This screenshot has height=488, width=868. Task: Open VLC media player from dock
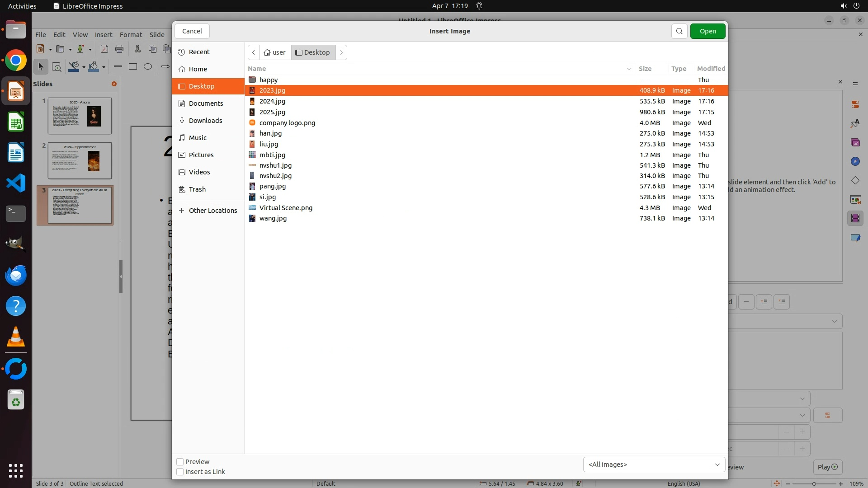tap(16, 337)
